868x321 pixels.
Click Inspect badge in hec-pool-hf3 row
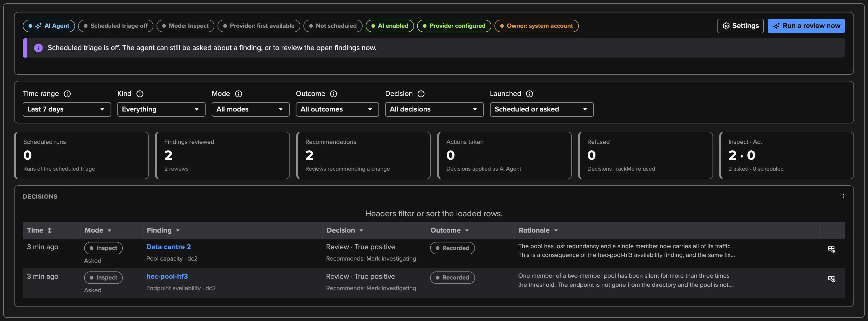104,278
